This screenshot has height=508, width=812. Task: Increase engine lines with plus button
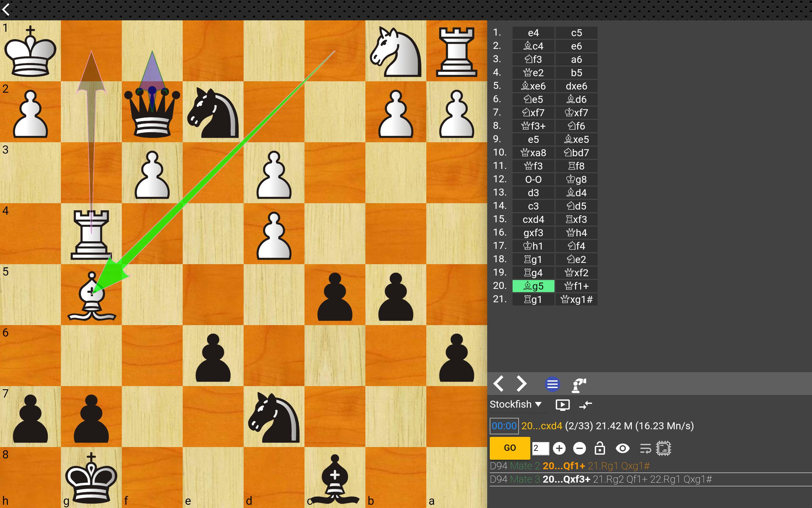559,448
